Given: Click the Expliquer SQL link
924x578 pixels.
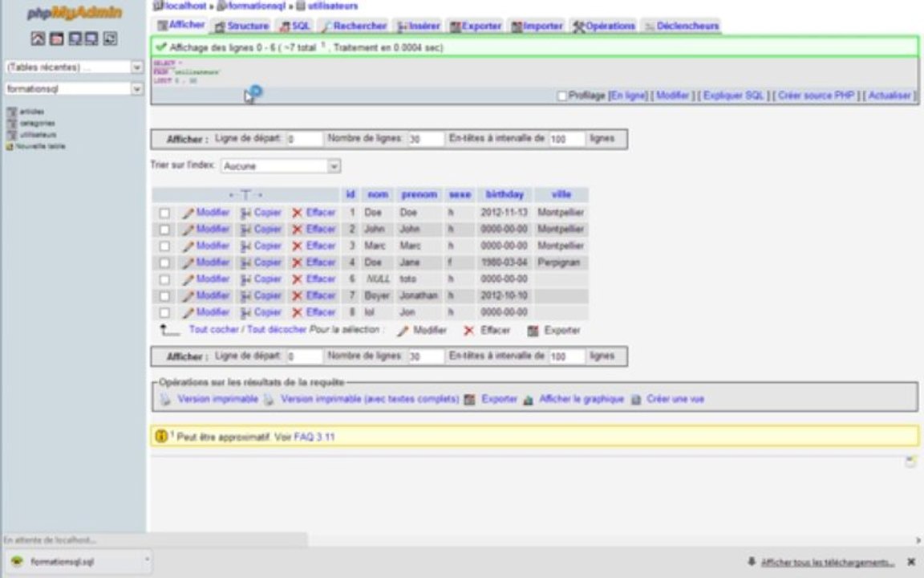Looking at the screenshot, I should pyautogui.click(x=733, y=96).
